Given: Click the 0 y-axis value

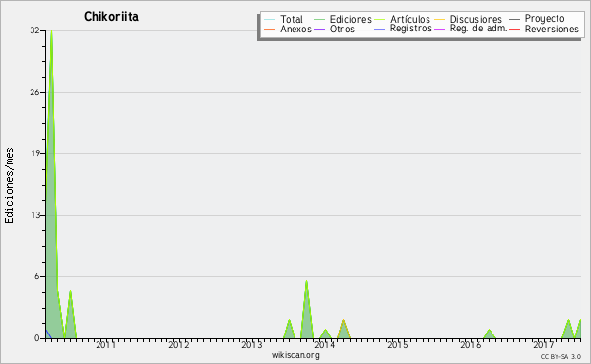Looking at the screenshot, I should tap(37, 338).
